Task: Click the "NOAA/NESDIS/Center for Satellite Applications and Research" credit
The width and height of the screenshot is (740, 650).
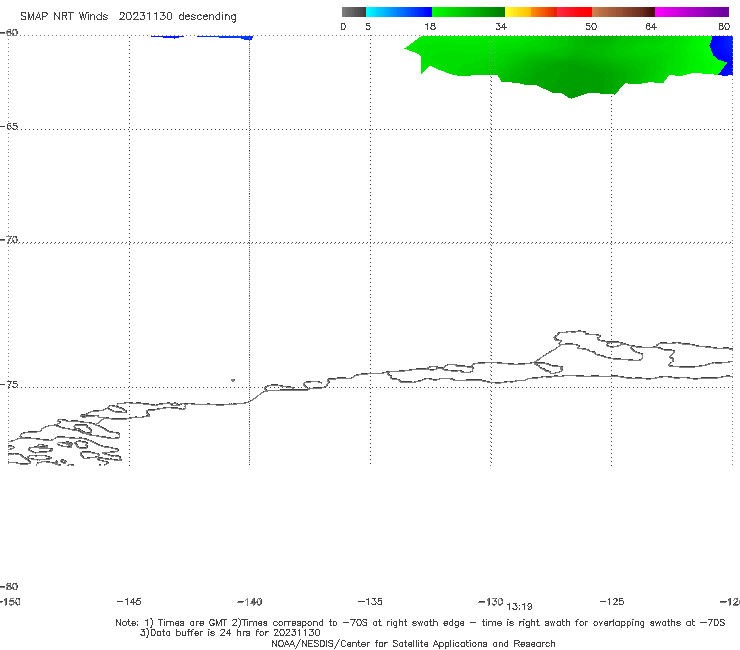Action: click(x=413, y=643)
